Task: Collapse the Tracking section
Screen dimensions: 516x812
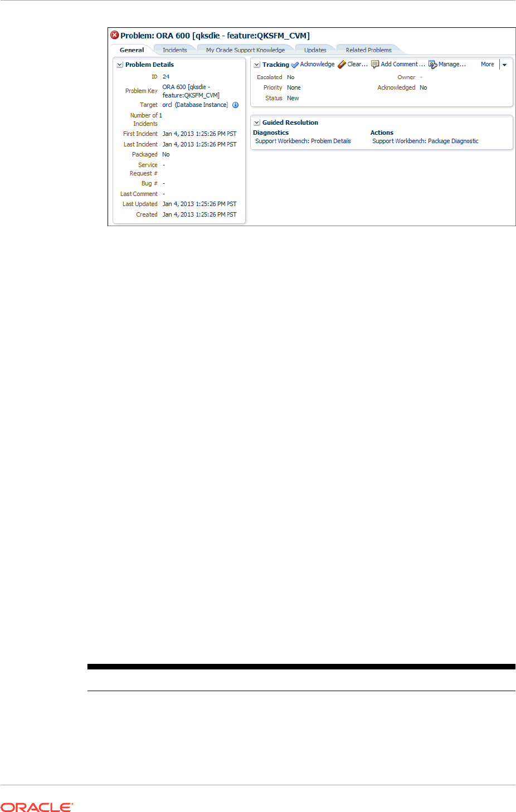Action: 257,65
